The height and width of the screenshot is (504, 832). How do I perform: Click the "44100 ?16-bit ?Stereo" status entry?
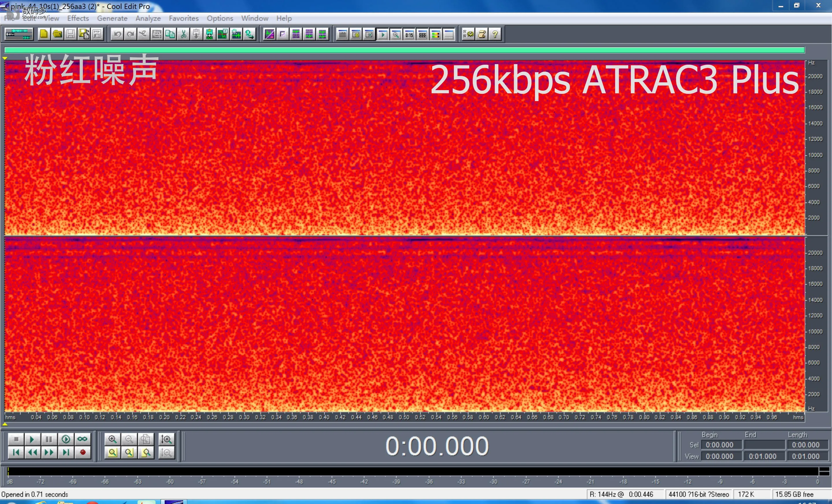pos(698,494)
